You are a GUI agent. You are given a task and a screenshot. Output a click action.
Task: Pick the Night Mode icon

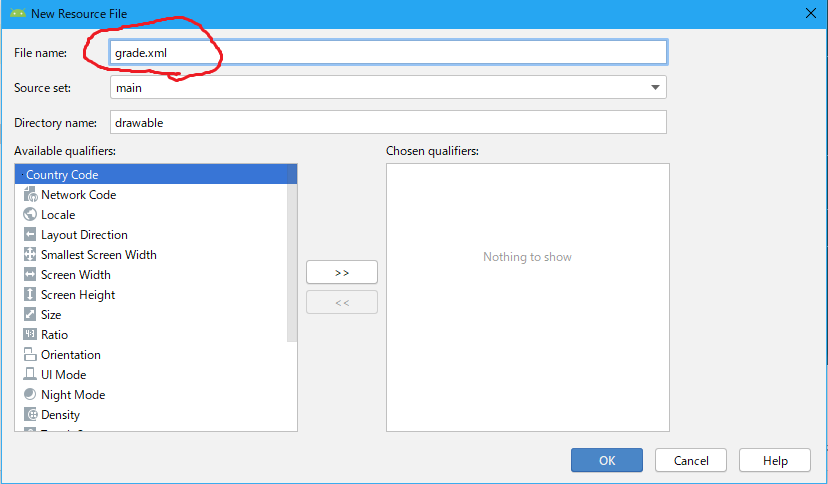pyautogui.click(x=30, y=394)
